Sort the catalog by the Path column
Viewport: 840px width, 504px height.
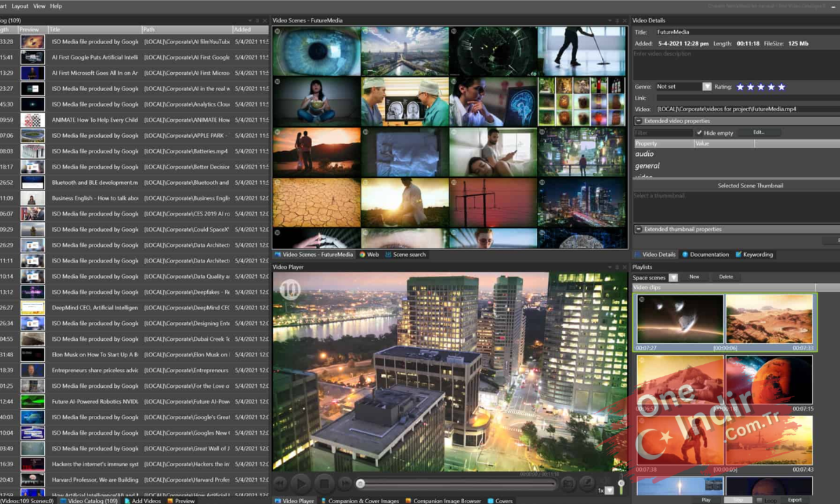point(187,29)
